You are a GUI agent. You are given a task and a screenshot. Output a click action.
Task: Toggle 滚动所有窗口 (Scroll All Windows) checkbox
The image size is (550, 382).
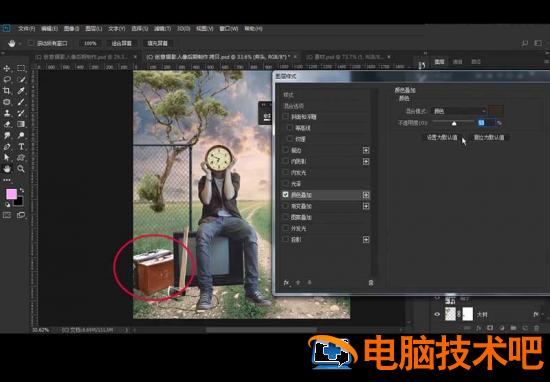pos(31,43)
